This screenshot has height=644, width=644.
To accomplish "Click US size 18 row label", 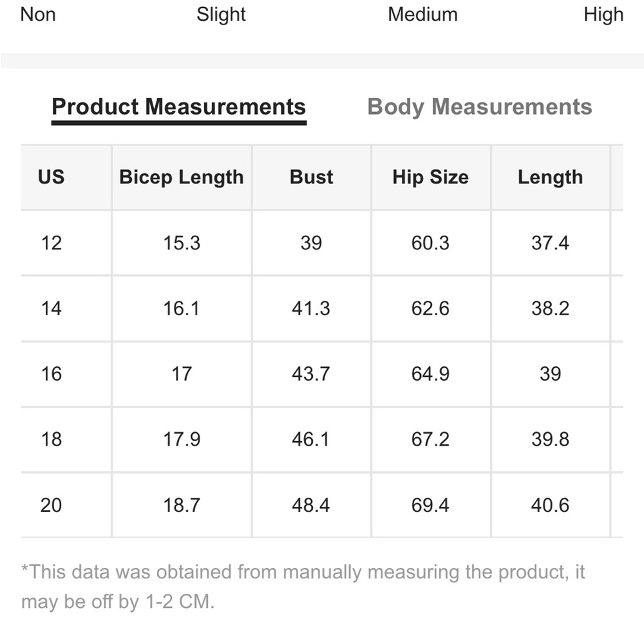I will point(52,439).
